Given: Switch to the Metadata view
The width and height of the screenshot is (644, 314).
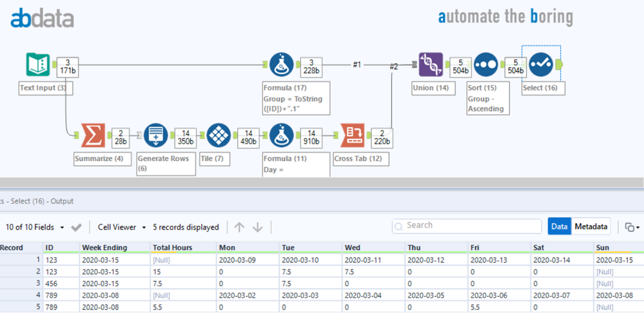Looking at the screenshot, I should pyautogui.click(x=590, y=226).
